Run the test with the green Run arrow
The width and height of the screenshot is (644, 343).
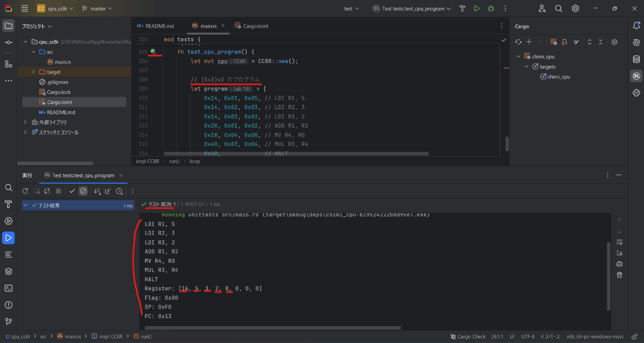coord(477,8)
